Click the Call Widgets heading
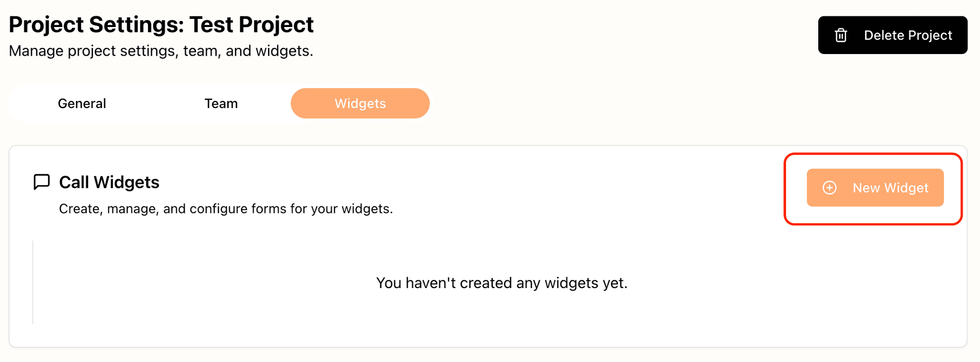The width and height of the screenshot is (980, 362). pos(109,182)
